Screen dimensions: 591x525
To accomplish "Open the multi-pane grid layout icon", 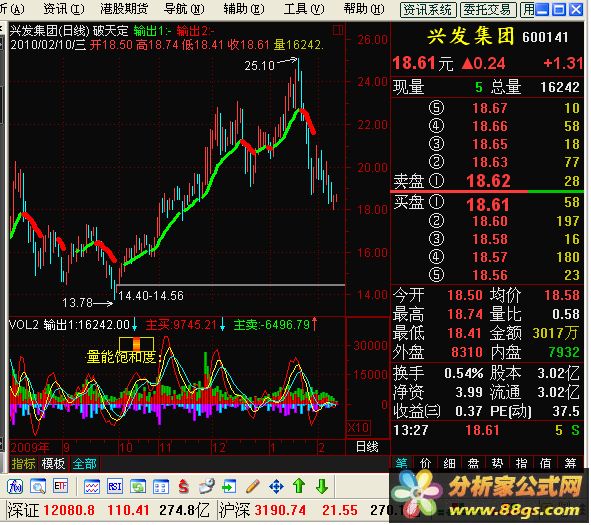I will click(x=161, y=487).
